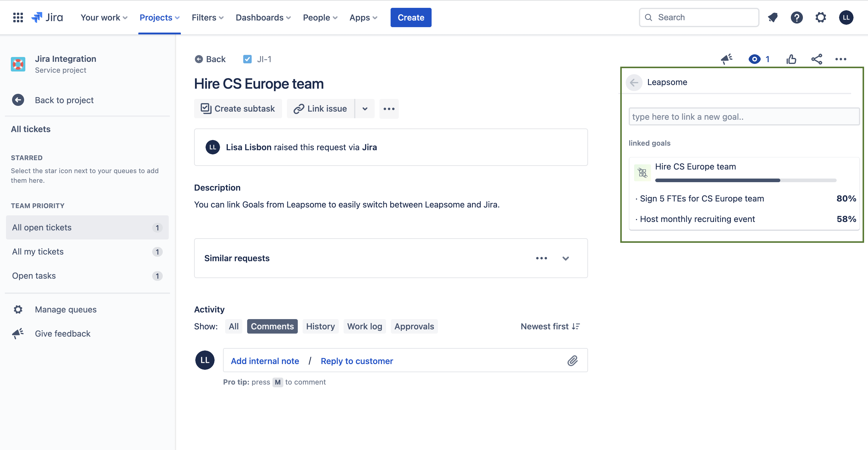Viewport: 868px width, 450px height.
Task: Expand the Similar requests chevron
Action: click(566, 258)
